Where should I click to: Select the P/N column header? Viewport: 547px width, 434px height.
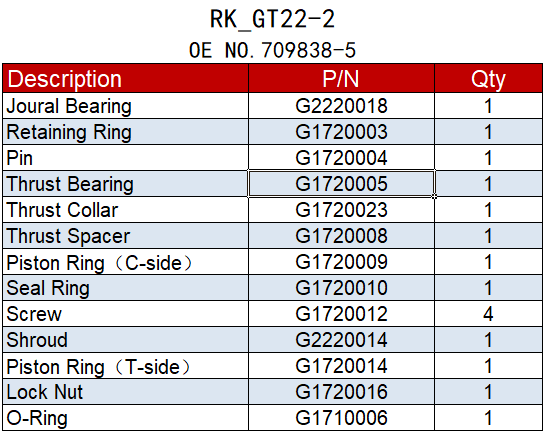point(341,78)
